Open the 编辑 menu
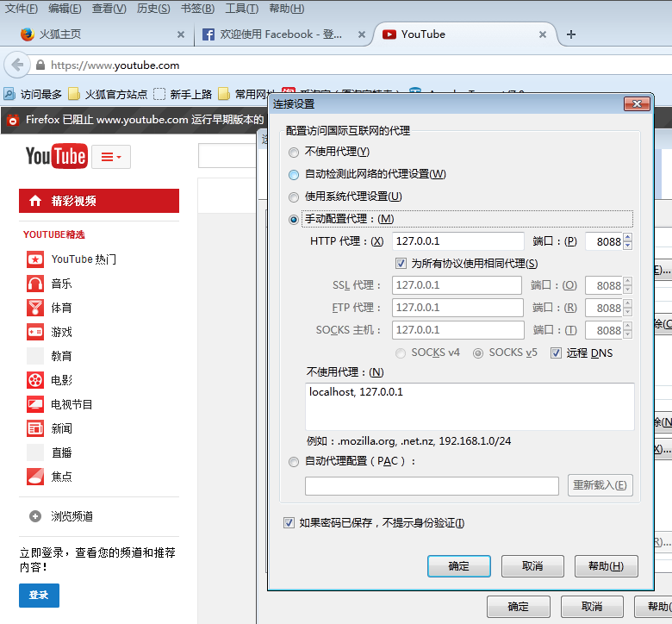 [65, 8]
